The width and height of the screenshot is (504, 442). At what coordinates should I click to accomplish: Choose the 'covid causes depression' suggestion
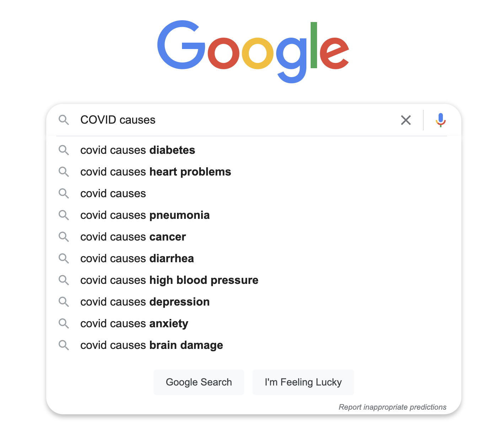(145, 302)
